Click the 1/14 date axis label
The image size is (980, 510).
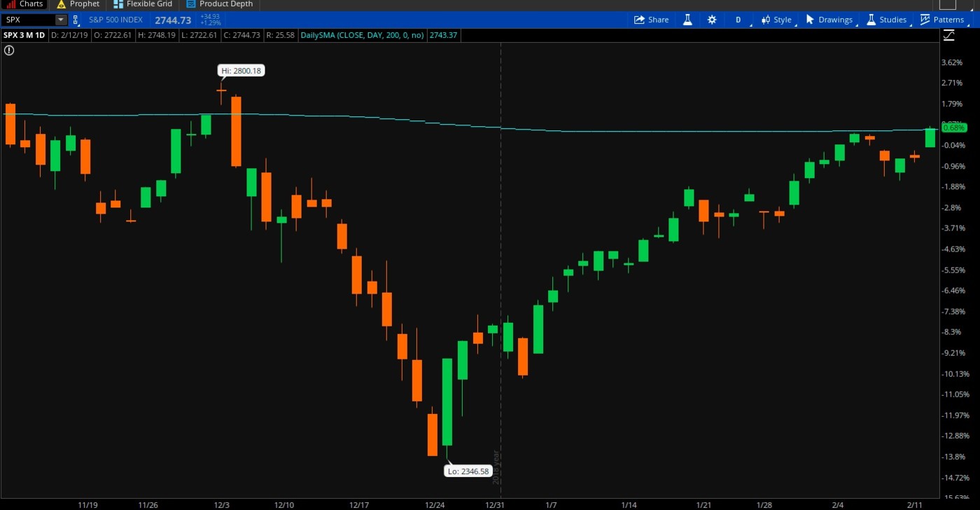[x=629, y=504]
